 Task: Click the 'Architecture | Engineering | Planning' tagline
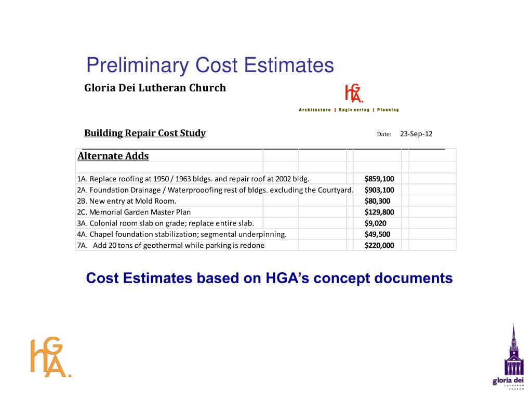(349, 110)
